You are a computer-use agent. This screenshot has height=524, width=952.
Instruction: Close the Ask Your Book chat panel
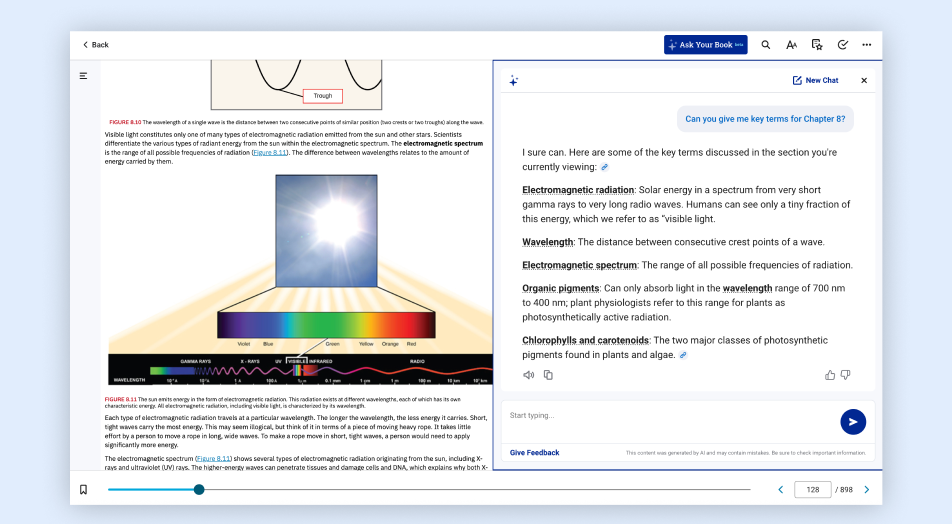864,80
